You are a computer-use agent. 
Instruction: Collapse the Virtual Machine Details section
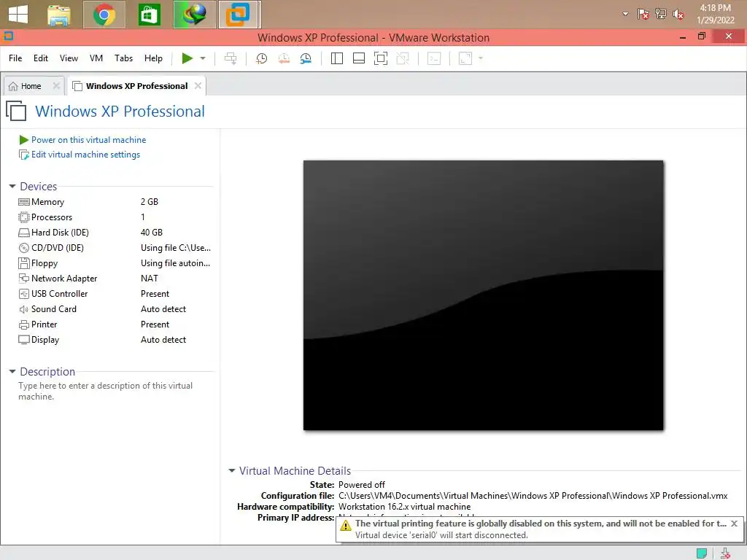point(231,470)
